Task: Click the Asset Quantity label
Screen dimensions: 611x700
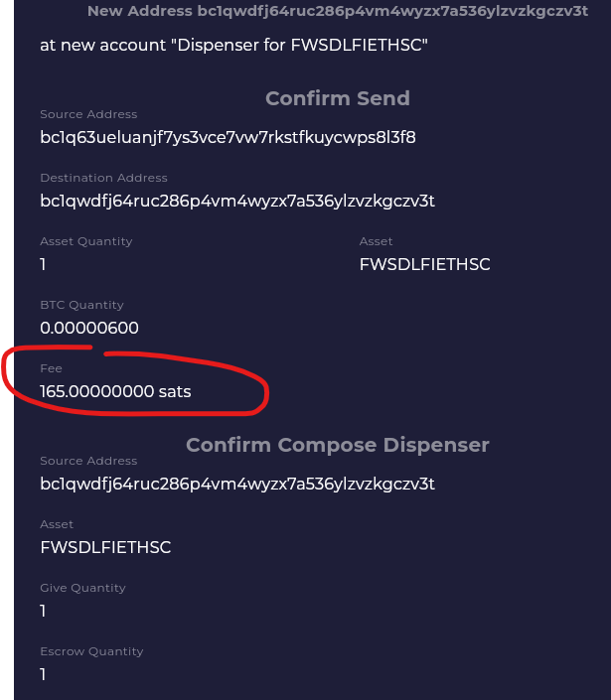Action: pyautogui.click(x=85, y=241)
